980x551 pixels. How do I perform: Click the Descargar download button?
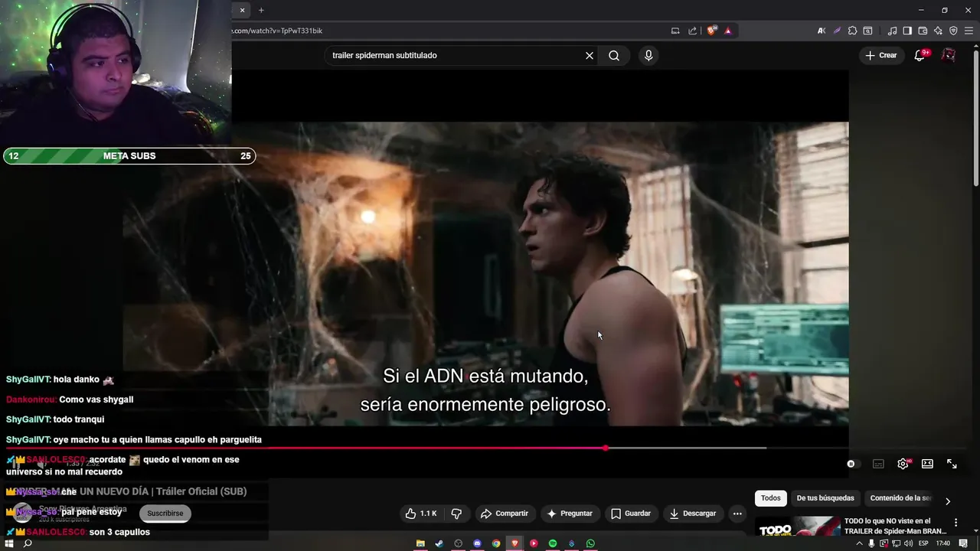692,514
